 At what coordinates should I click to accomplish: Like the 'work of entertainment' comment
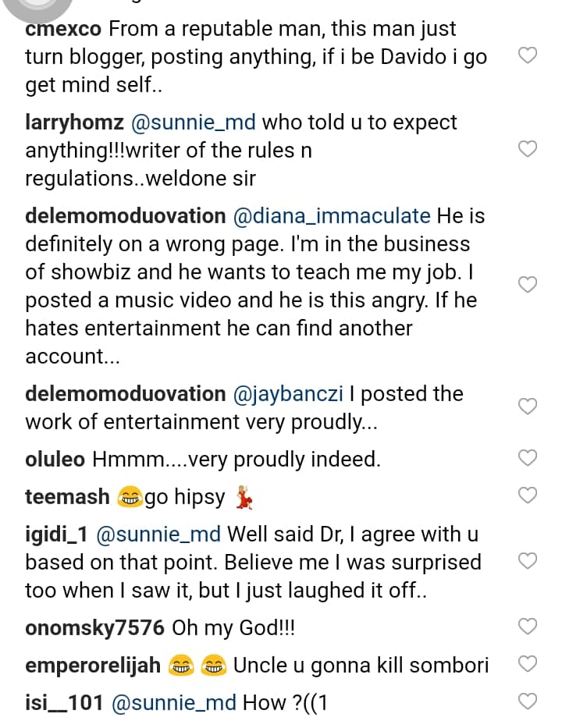pos(528,406)
